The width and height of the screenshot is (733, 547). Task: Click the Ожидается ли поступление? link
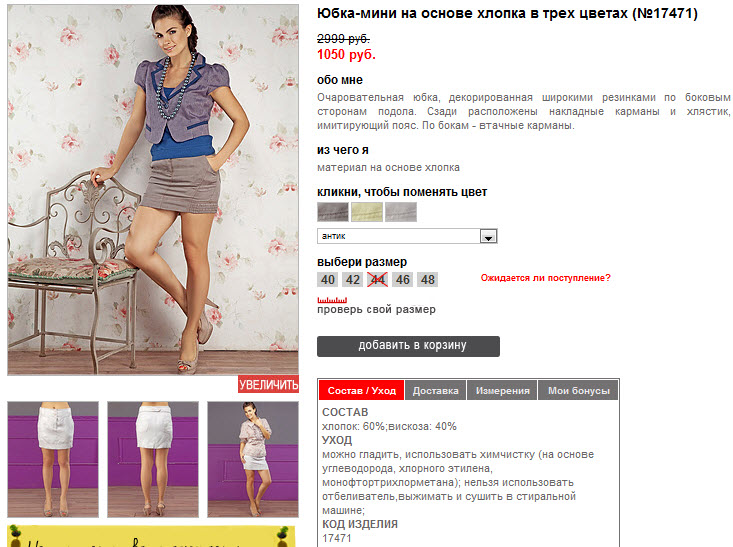[546, 278]
